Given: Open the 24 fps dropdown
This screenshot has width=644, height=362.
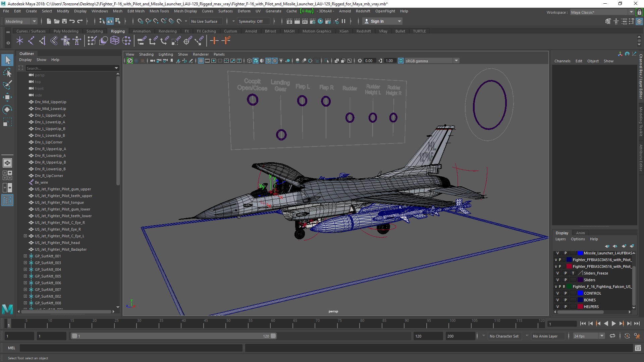Looking at the screenshot, I should [x=589, y=336].
